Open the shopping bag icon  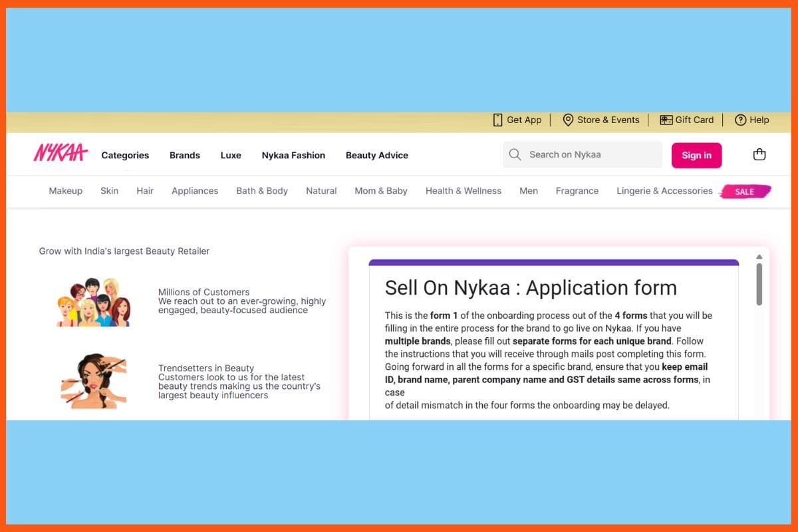coord(759,154)
